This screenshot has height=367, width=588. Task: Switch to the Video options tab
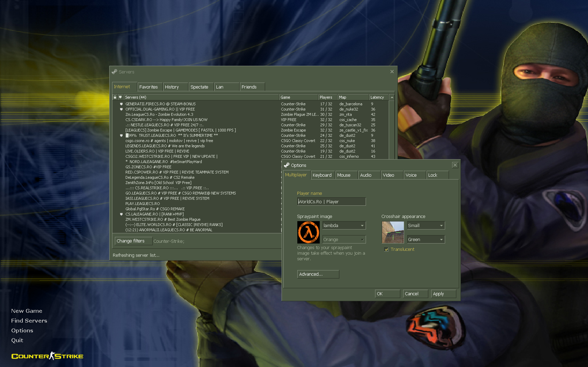tap(388, 175)
